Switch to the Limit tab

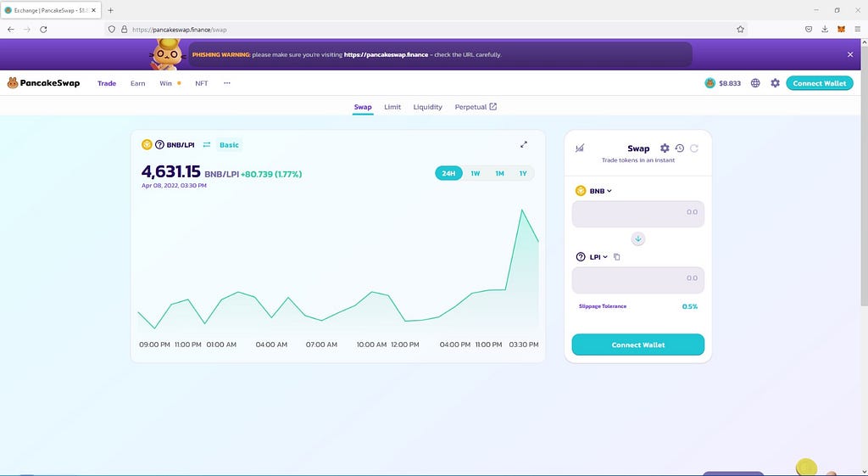tap(392, 107)
